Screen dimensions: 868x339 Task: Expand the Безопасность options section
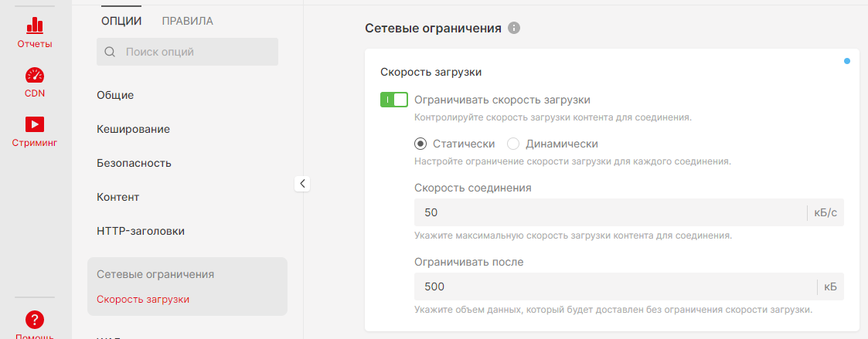point(134,163)
